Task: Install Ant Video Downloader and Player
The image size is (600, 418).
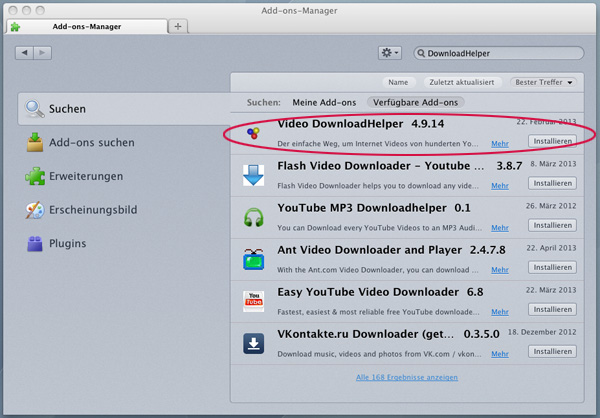Action: (x=553, y=267)
